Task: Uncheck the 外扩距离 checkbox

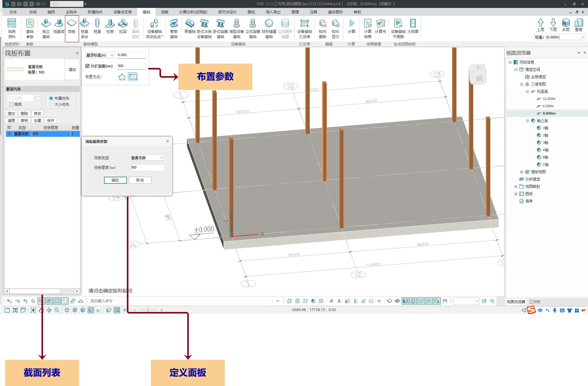Action: click(88, 66)
